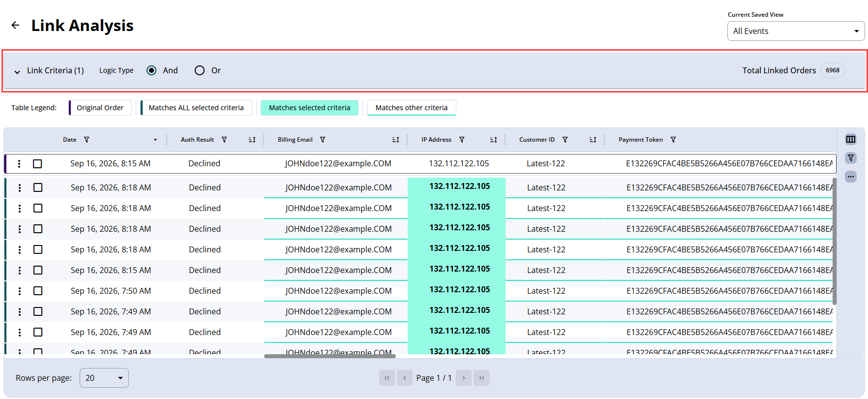Sort the Auth Result column
Screen dimensions: 868x399
tap(252, 140)
